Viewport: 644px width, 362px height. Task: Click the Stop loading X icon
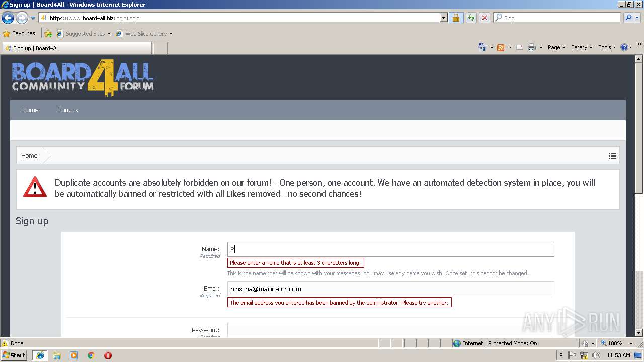pos(484,18)
